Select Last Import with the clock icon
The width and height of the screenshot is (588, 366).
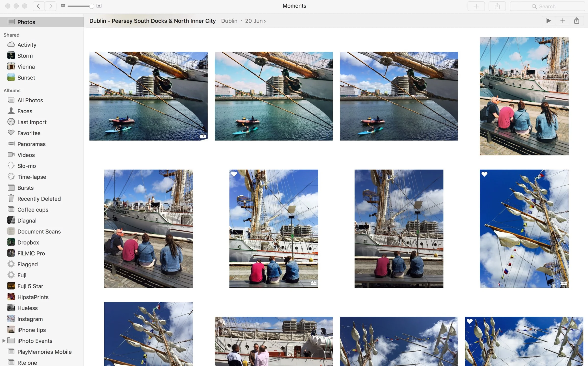(32, 122)
